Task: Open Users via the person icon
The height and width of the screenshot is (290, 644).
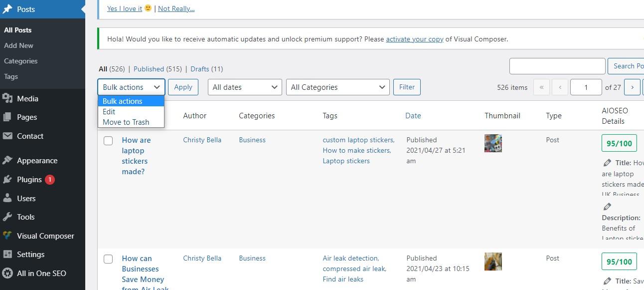Action: click(7, 199)
